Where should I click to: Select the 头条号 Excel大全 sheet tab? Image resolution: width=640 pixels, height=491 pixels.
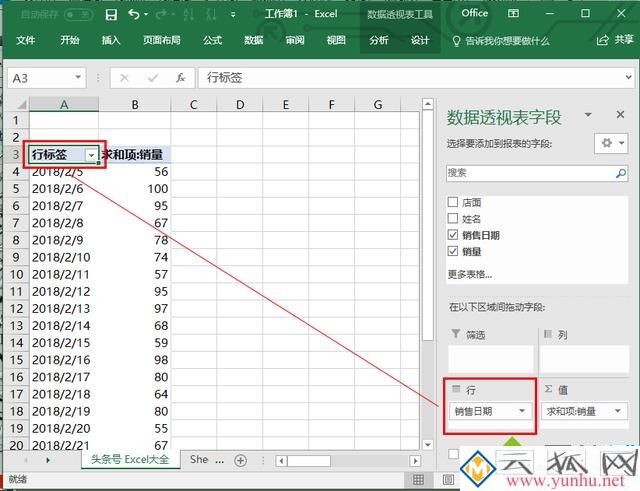pyautogui.click(x=130, y=460)
